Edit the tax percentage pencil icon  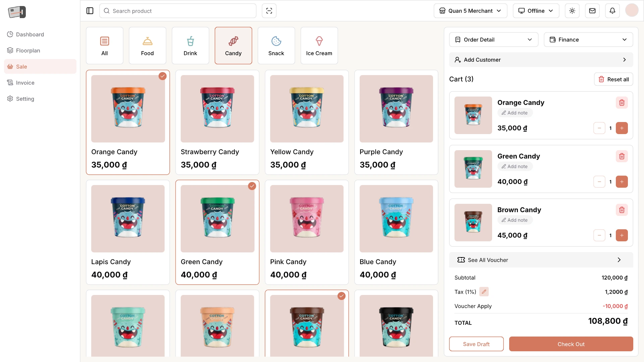pyautogui.click(x=484, y=292)
